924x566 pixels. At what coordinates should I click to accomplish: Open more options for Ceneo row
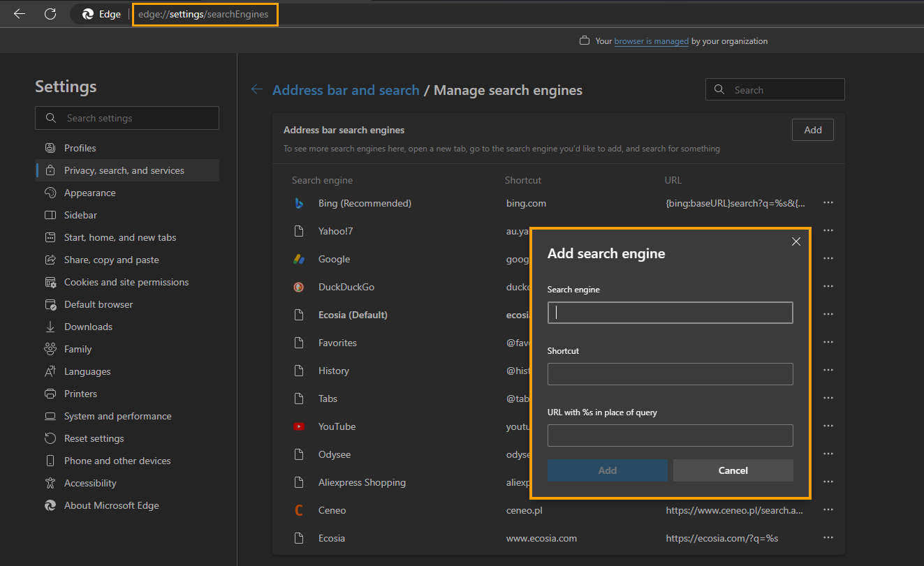pyautogui.click(x=828, y=510)
